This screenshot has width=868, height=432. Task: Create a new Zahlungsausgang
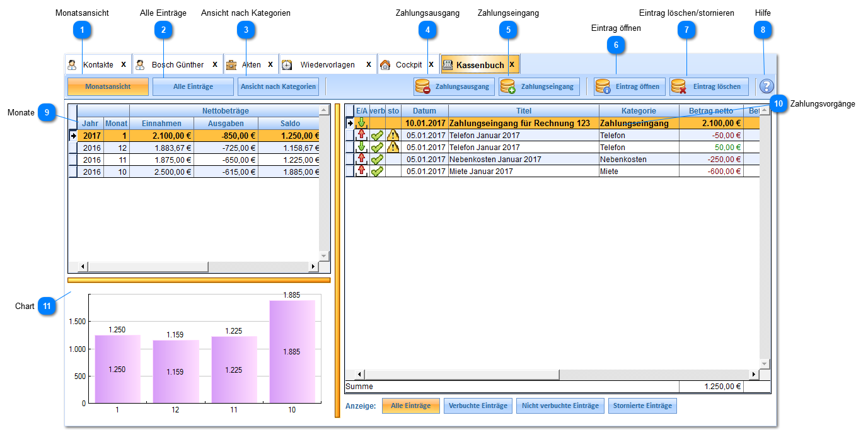pyautogui.click(x=454, y=86)
